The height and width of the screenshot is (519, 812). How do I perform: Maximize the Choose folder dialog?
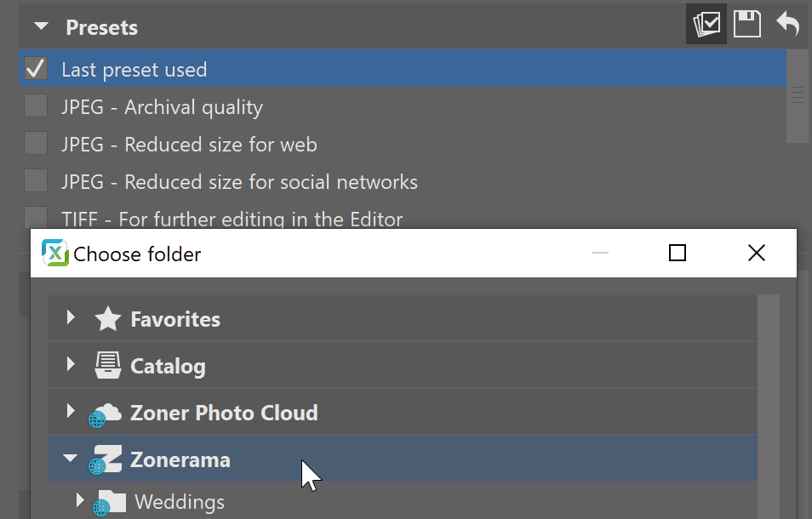click(678, 253)
